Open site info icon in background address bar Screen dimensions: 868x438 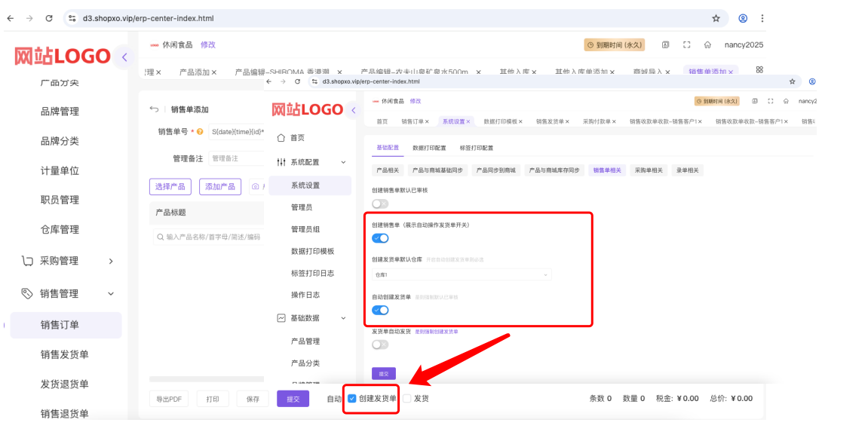click(x=72, y=18)
